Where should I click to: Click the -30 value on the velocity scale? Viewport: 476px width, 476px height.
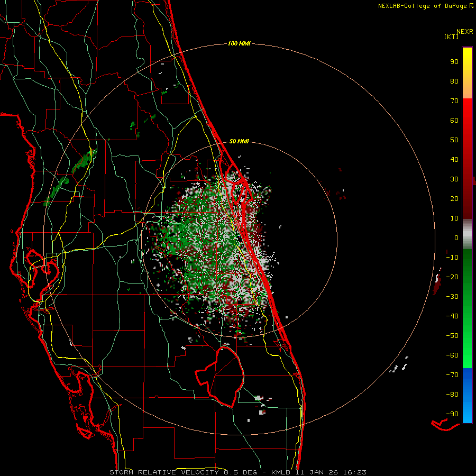452,297
